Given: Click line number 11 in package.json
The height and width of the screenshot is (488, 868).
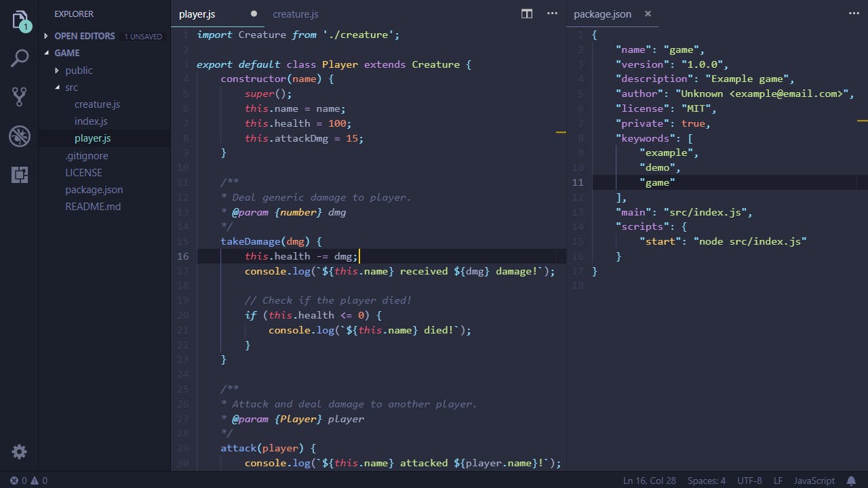Looking at the screenshot, I should click(x=578, y=182).
